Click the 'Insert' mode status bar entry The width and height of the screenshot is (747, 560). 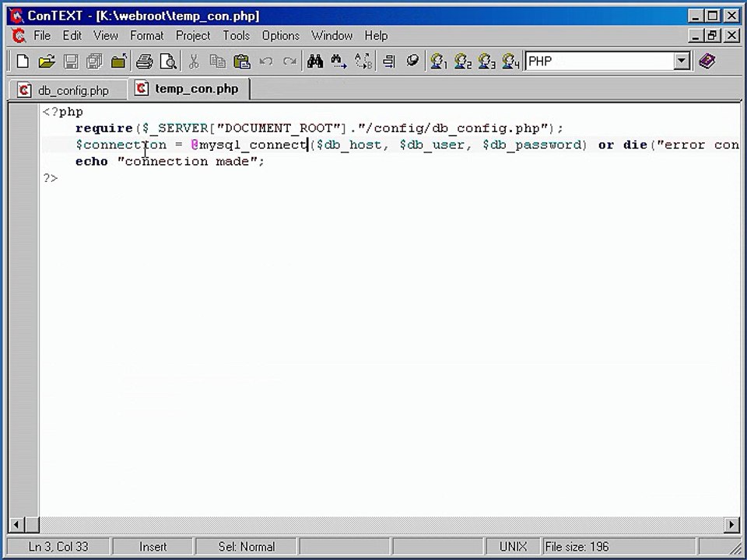pos(153,547)
